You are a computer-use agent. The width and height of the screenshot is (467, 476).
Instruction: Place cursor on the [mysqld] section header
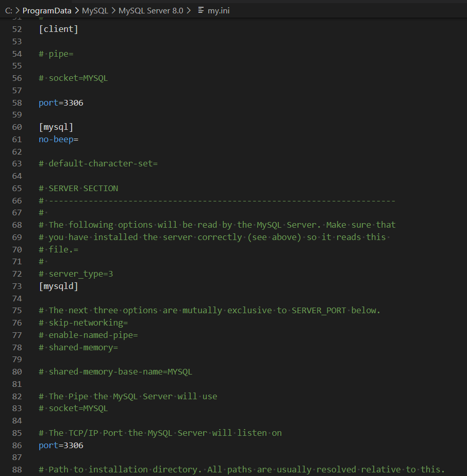pyautogui.click(x=58, y=286)
